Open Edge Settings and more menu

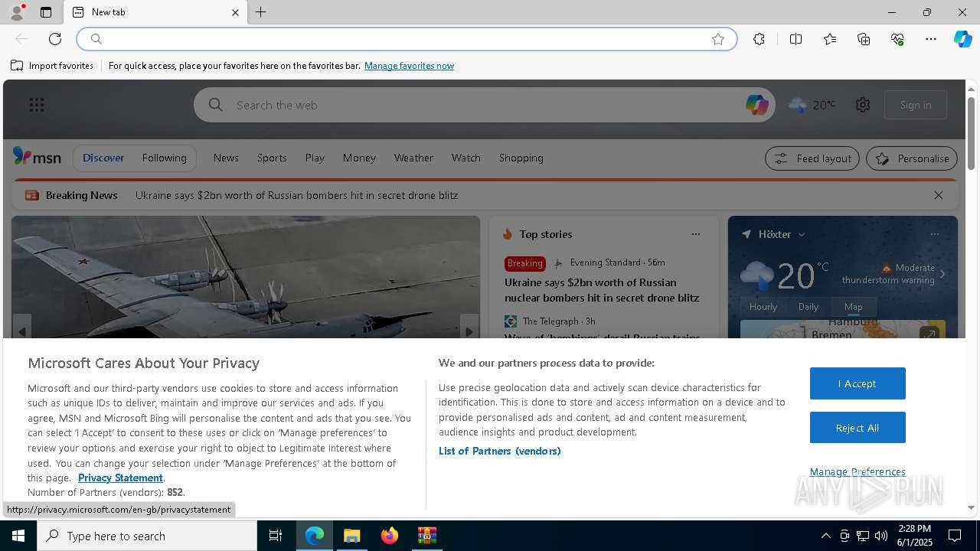coord(931,39)
